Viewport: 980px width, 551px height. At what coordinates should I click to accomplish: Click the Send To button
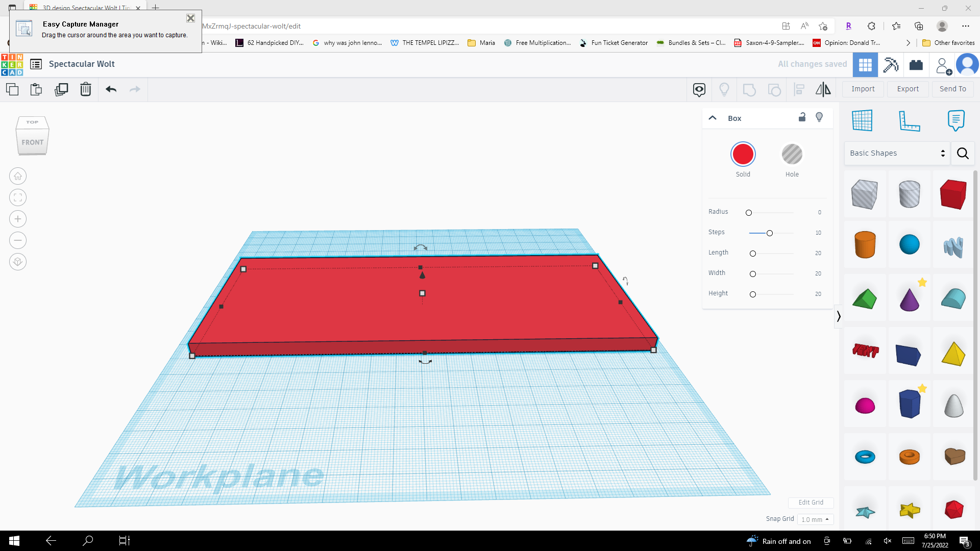(x=953, y=89)
